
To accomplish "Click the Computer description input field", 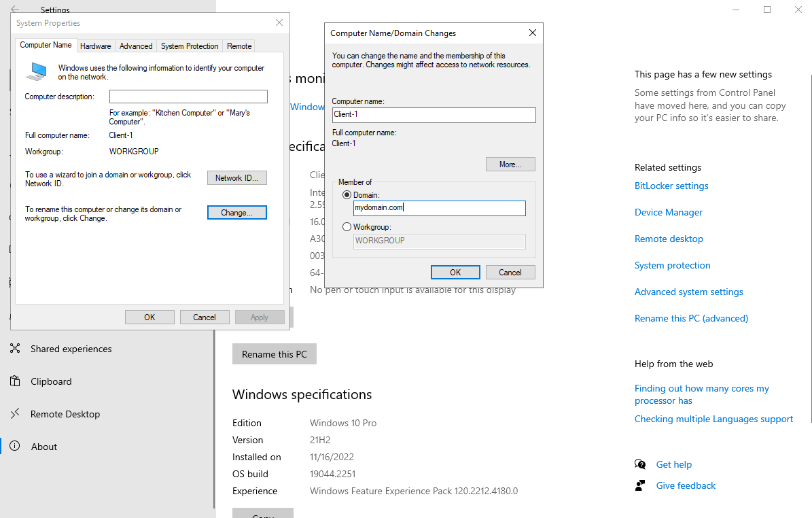I will 188,97.
